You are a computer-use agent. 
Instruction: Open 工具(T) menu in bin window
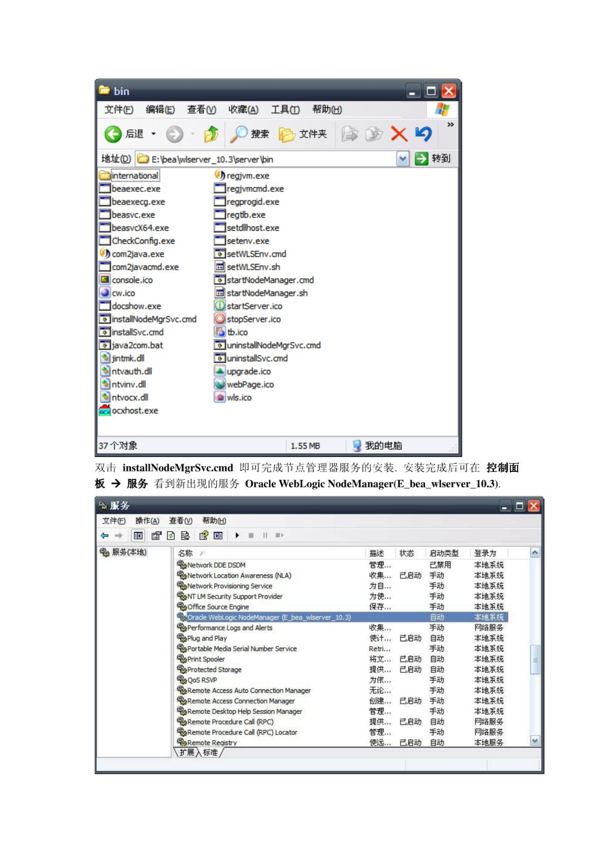click(x=285, y=110)
